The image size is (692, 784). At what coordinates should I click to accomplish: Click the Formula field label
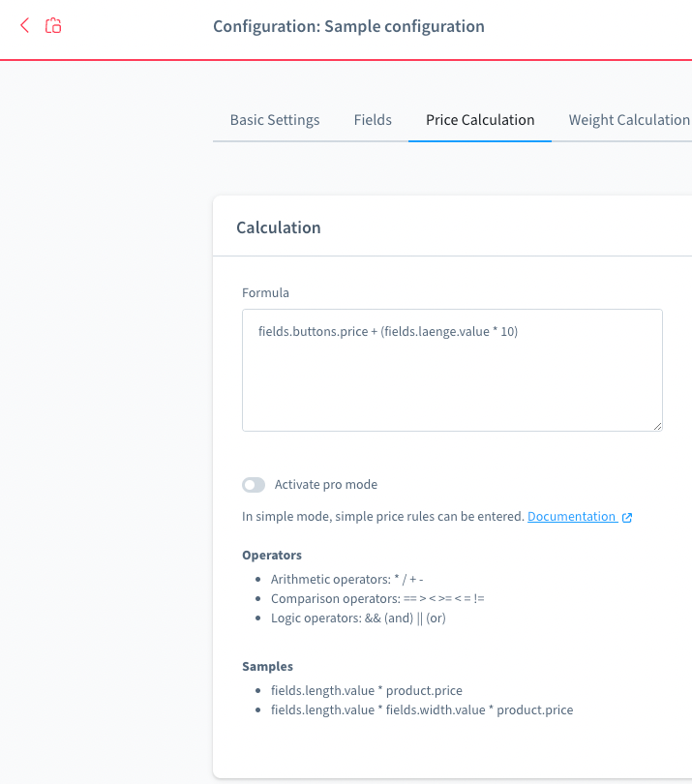pos(265,292)
